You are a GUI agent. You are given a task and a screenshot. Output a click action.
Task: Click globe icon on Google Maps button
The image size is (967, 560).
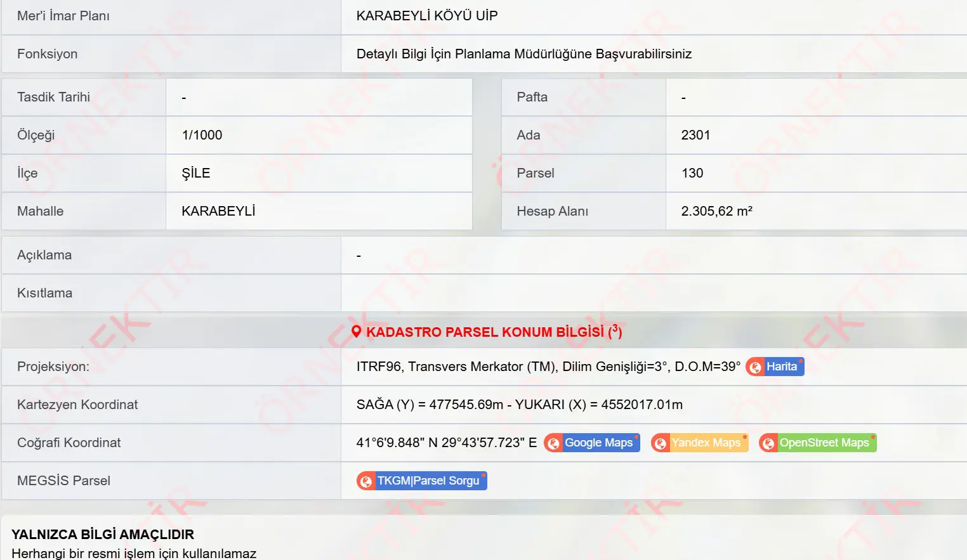tap(553, 443)
